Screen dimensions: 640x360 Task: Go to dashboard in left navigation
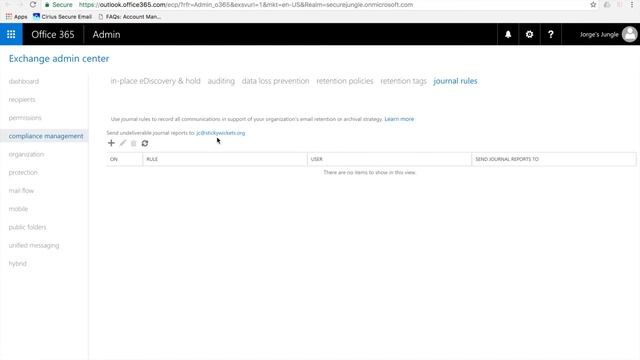[24, 81]
